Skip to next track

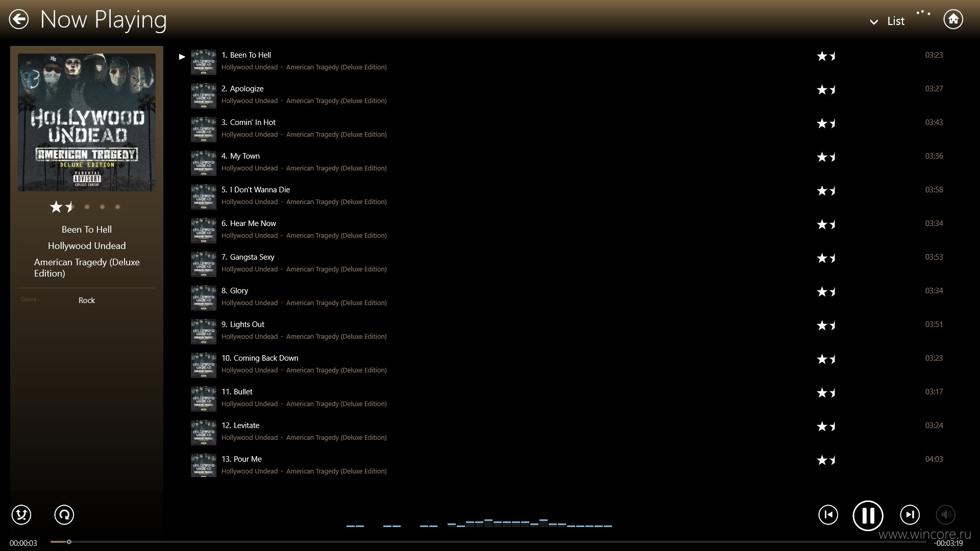pyautogui.click(x=910, y=515)
